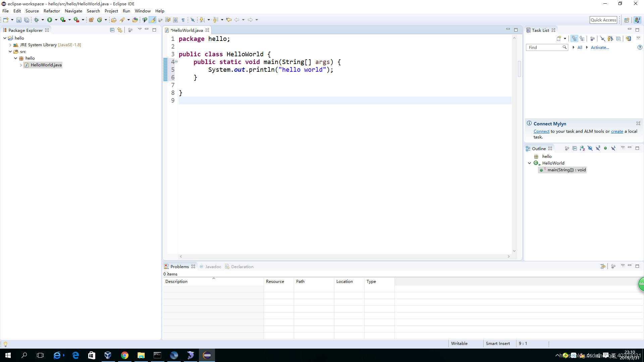The width and height of the screenshot is (644, 362).
Task: Toggle Scheduled view in Task List
Action: [582, 39]
